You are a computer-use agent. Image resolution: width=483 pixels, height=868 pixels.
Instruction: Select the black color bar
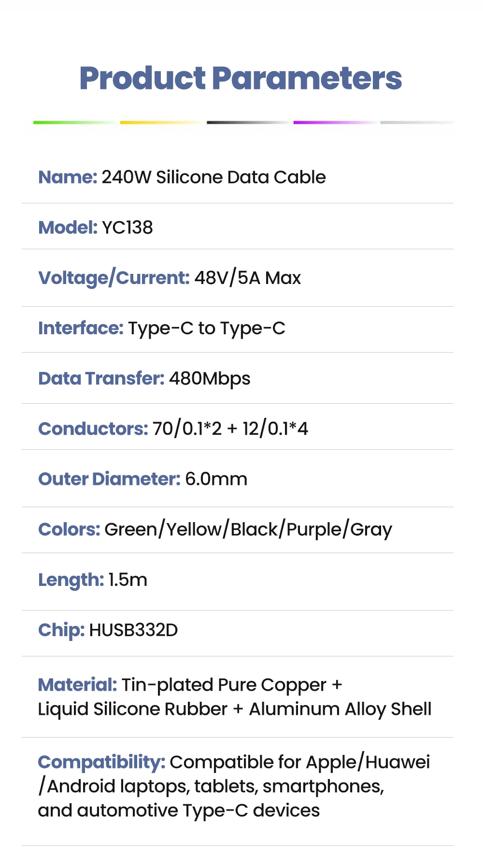point(247,123)
